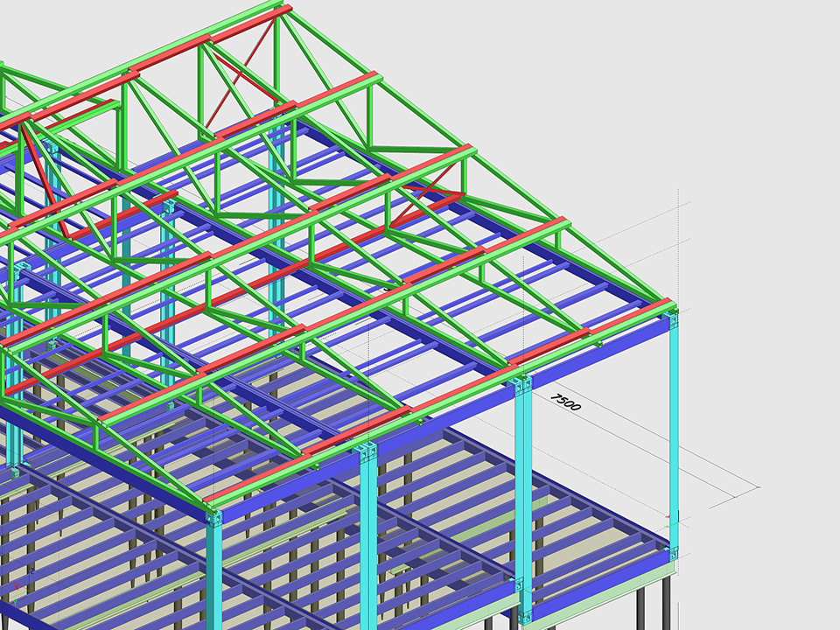The image size is (840, 630).
Task: Select the base plate under the far-right column
Action: (x=673, y=553)
